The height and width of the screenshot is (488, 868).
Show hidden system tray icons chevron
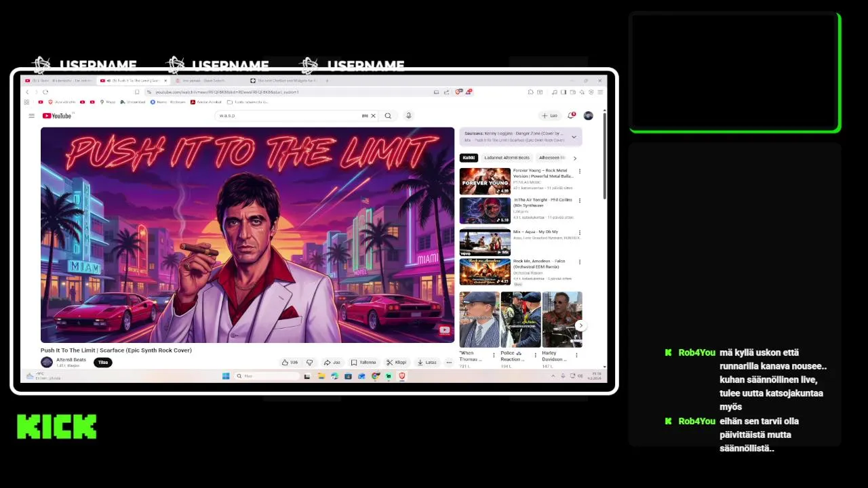[x=555, y=376]
